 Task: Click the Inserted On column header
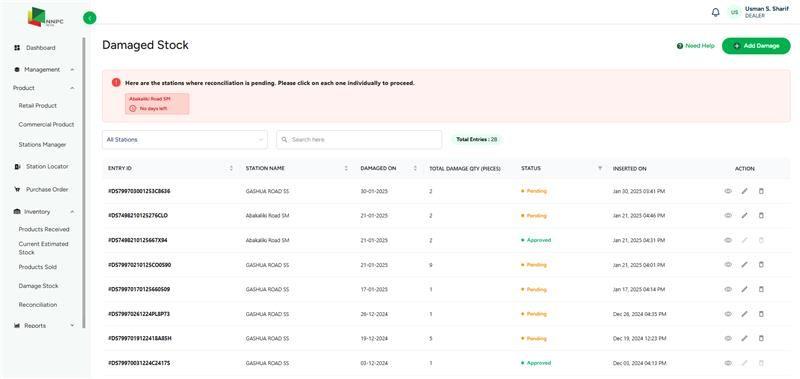tap(629, 168)
